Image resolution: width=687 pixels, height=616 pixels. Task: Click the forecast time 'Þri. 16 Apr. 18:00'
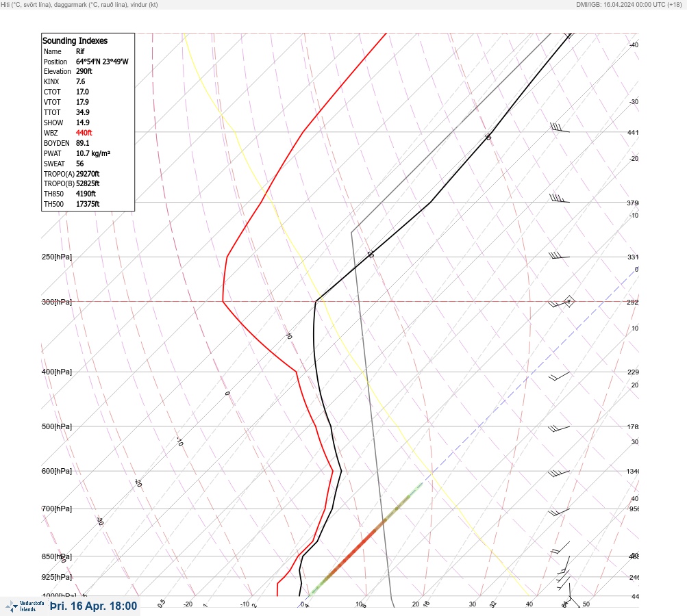[x=93, y=606]
